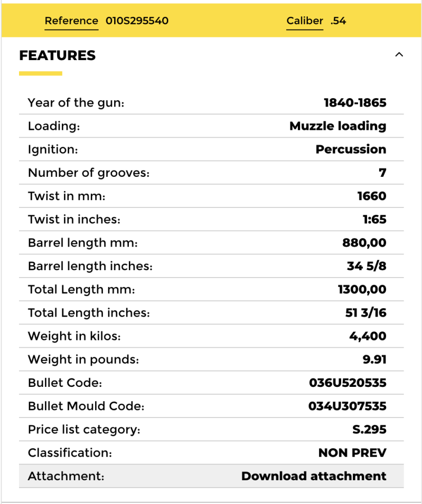The height and width of the screenshot is (504, 422).
Task: Select the Weight in kilos value 4,400
Action: coord(368,336)
